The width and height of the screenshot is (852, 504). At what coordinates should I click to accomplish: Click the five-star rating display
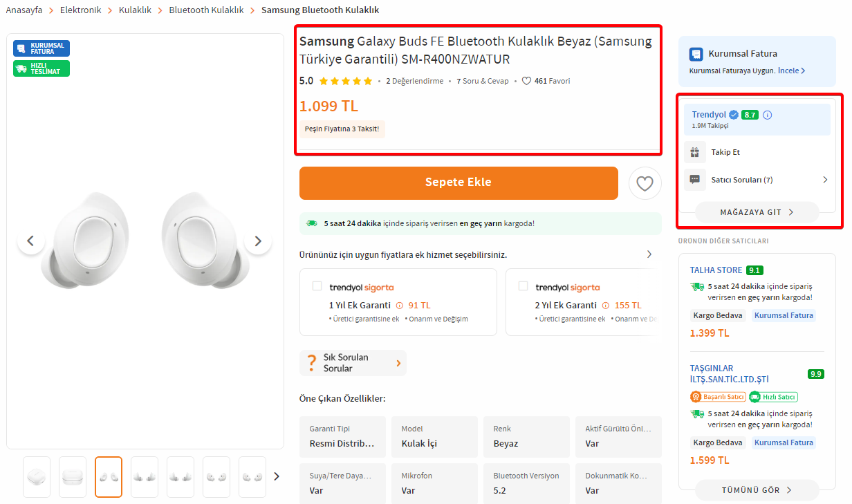[345, 81]
